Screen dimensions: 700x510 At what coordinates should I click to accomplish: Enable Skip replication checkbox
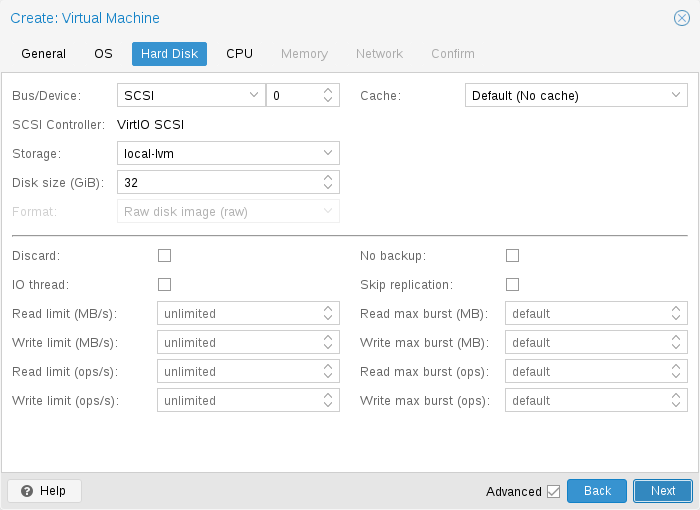coord(513,285)
